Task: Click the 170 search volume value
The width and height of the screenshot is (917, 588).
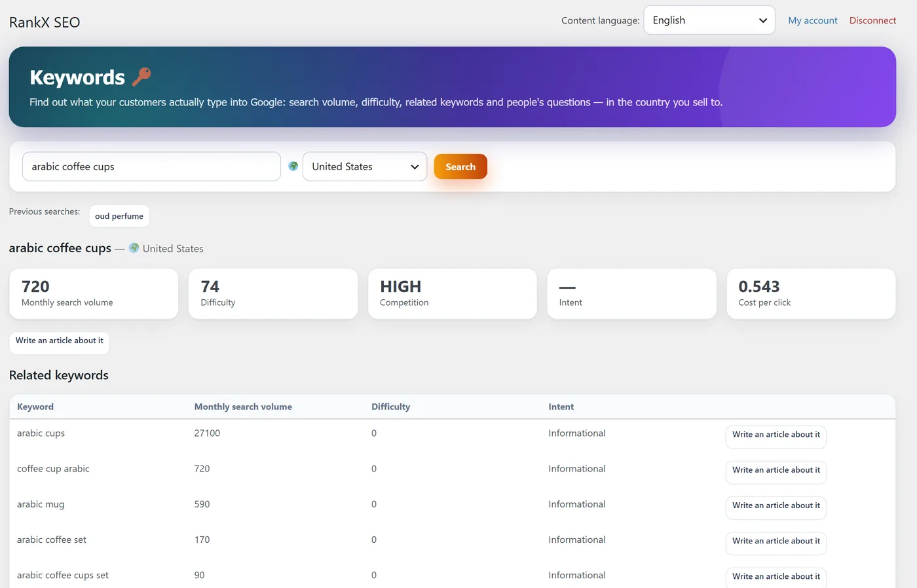Action: 202,540
